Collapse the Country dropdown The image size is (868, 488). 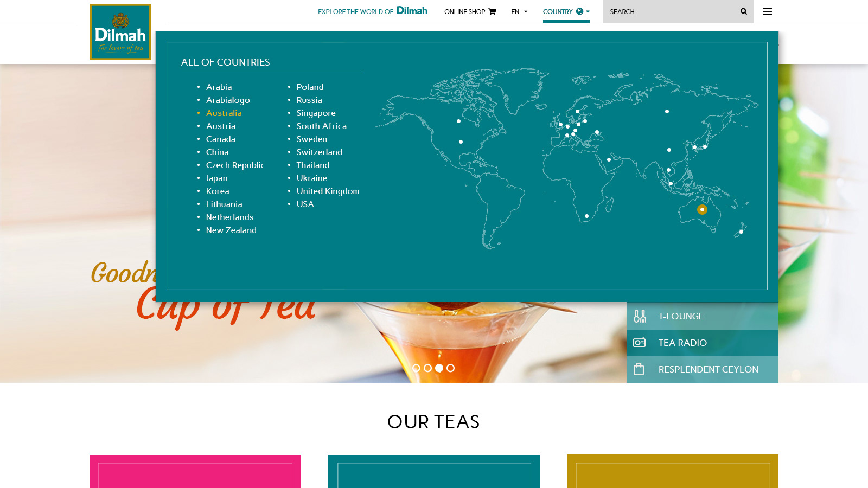(x=566, y=11)
